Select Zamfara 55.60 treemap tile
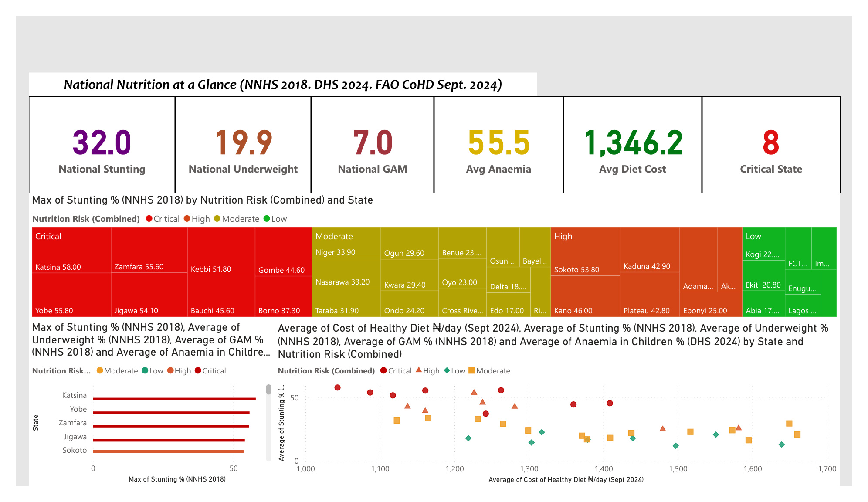This screenshot has height=502, width=868. pyautogui.click(x=149, y=250)
